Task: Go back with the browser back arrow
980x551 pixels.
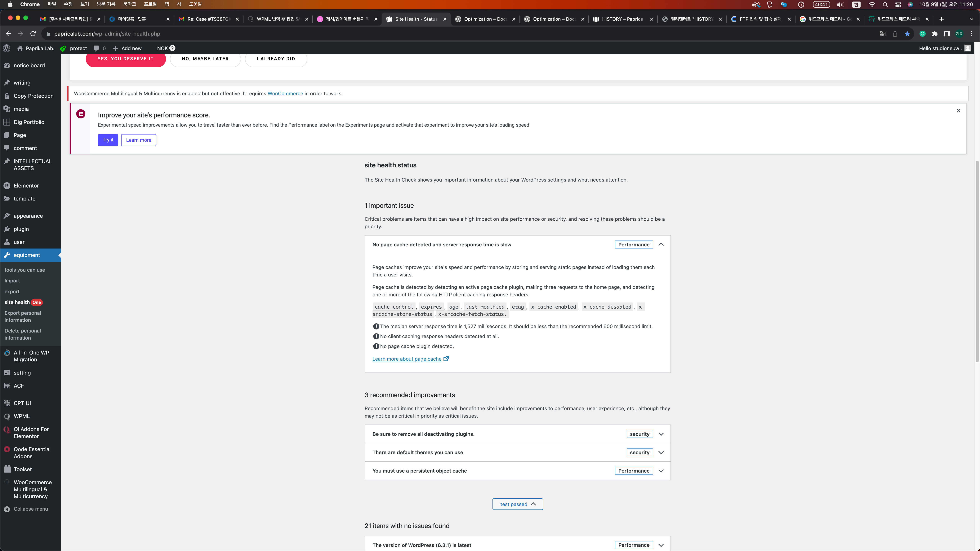Action: 8,34
